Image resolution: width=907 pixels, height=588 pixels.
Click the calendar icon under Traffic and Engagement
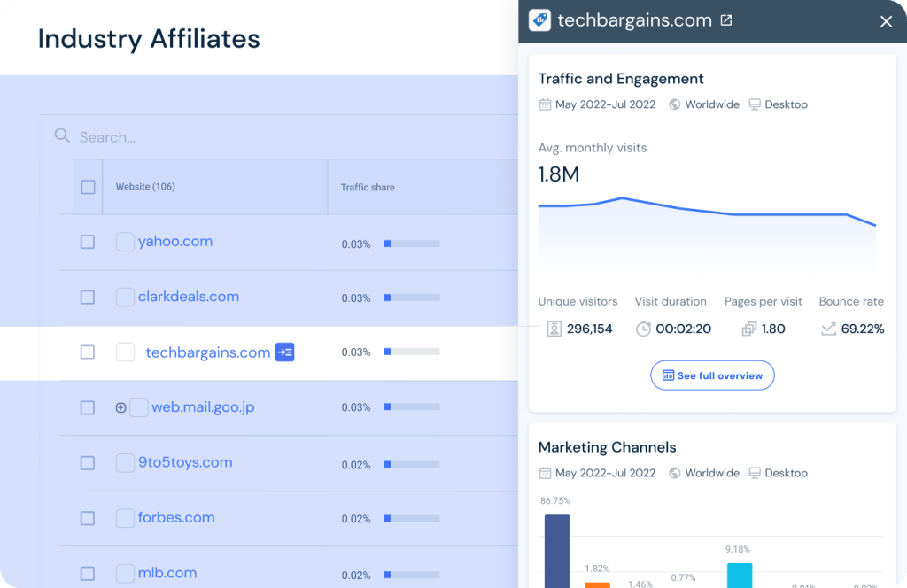point(544,104)
